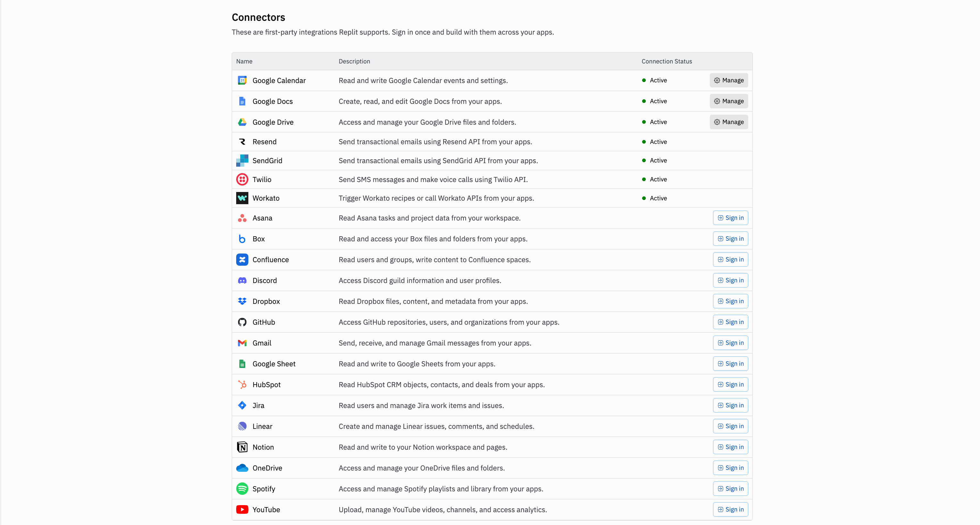The width and height of the screenshot is (980, 525).
Task: Click the SendGrid icon
Action: 242,161
